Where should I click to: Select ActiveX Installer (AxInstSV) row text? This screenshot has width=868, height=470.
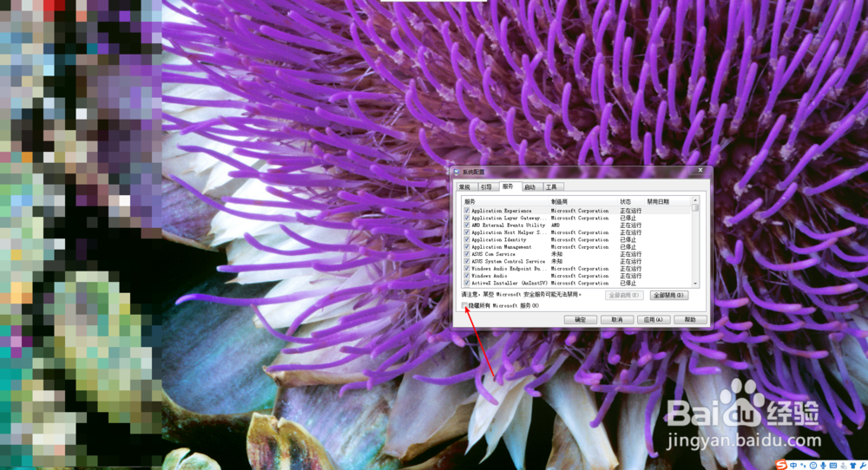coord(510,283)
